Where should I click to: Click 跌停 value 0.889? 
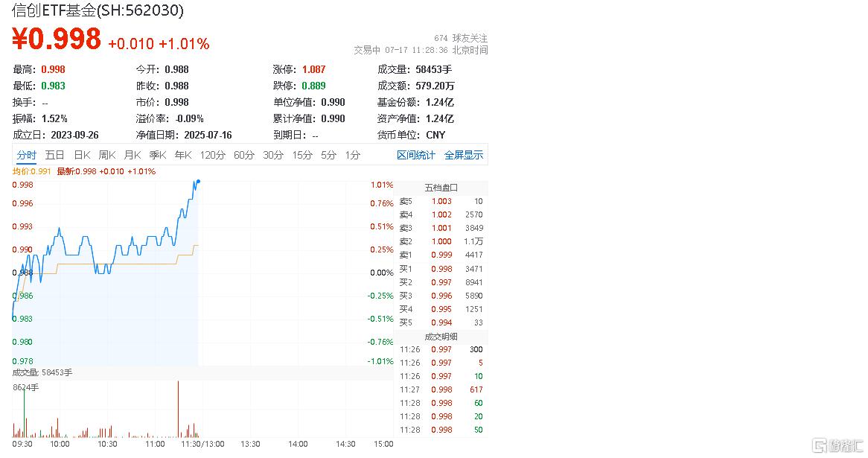[314, 86]
